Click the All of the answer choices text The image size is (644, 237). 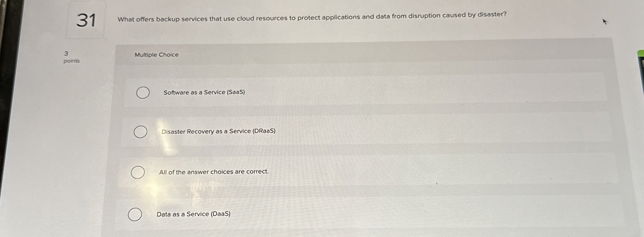(x=214, y=172)
